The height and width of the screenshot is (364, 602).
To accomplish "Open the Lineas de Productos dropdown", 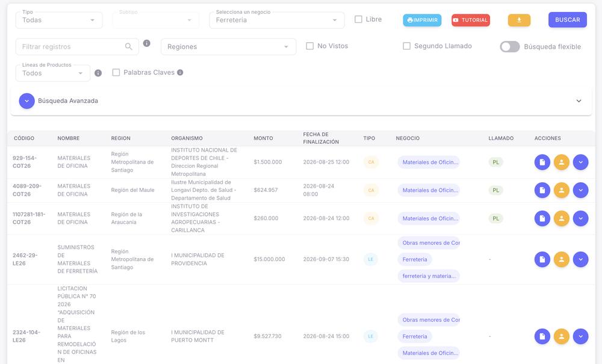I will pyautogui.click(x=53, y=73).
